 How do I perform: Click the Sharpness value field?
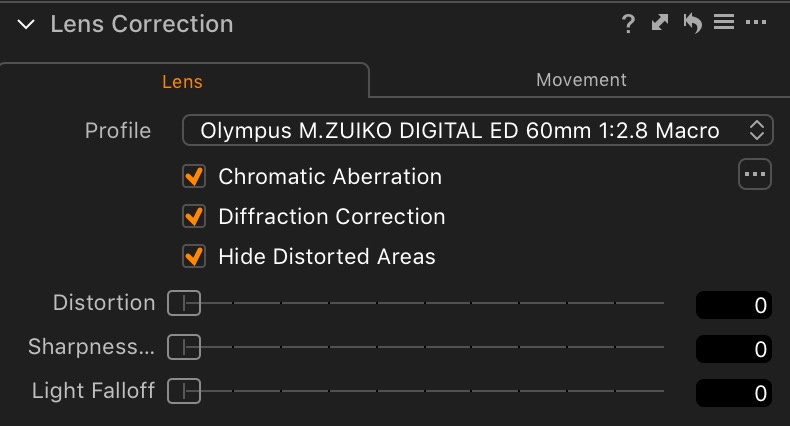734,349
